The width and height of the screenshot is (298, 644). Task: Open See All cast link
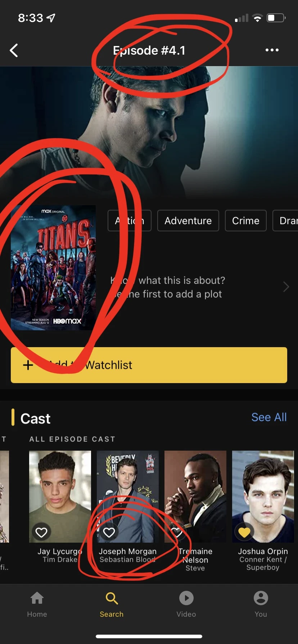pos(269,417)
